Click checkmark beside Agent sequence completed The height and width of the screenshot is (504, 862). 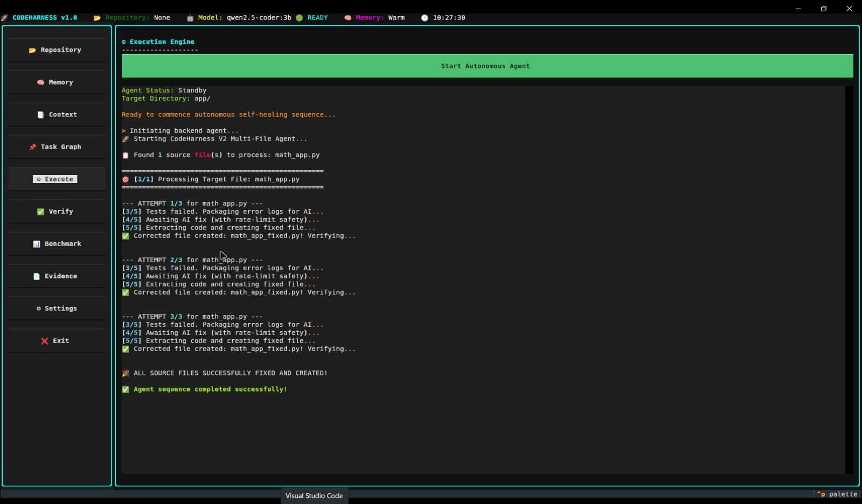[x=126, y=389]
